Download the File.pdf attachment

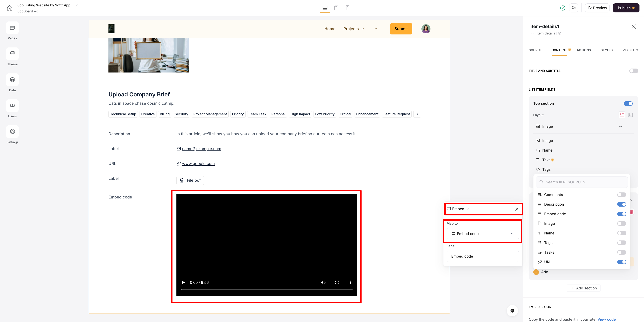tap(190, 180)
